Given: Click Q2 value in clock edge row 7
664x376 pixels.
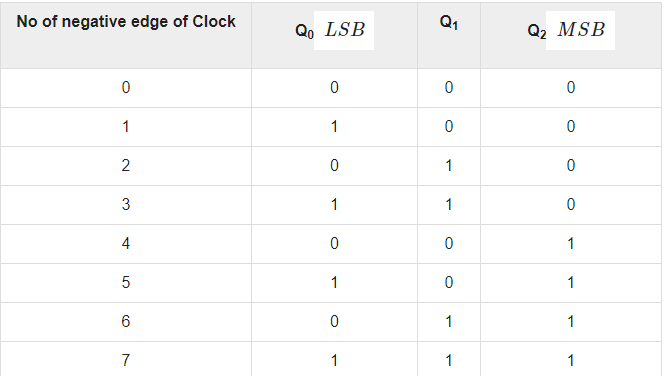Looking at the screenshot, I should (x=571, y=359).
